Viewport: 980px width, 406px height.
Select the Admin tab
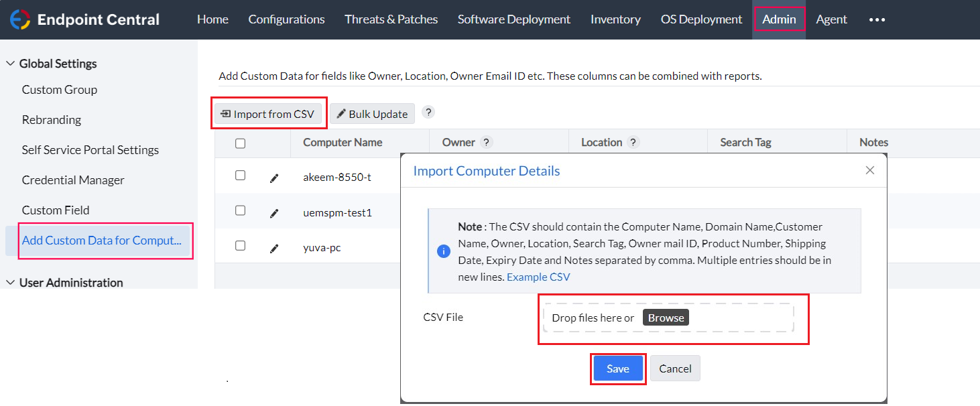click(779, 19)
